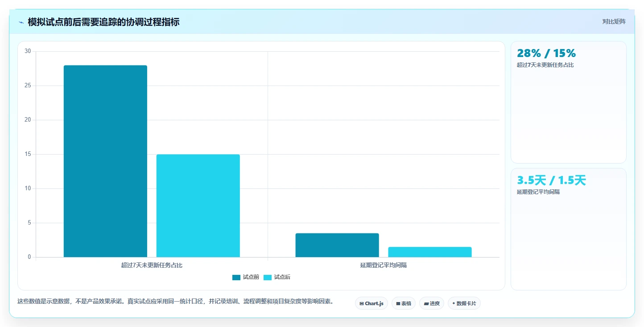Click the 试点后 bar for 超过7天未更新任务占比
Image resolution: width=644 pixels, height=327 pixels.
[x=198, y=206]
